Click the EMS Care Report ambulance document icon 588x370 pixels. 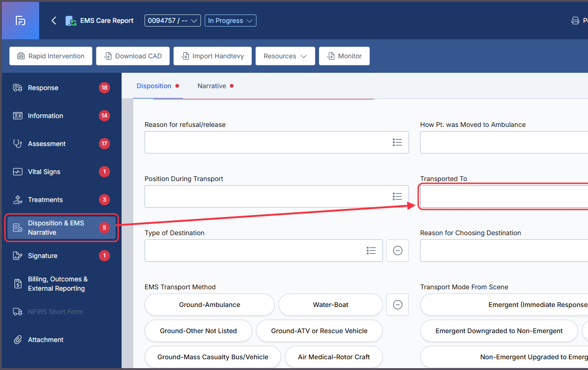click(71, 21)
